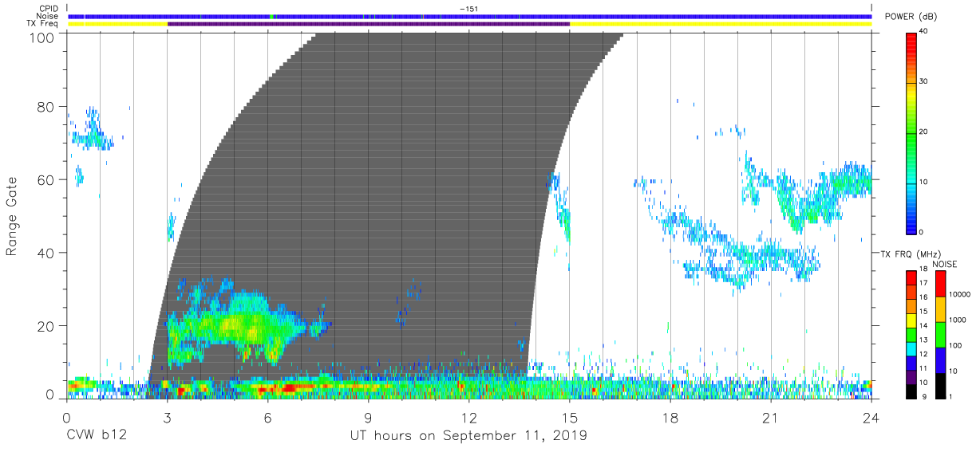Click the '3' UT hour tick label
This screenshot has width=980, height=452.
point(167,418)
